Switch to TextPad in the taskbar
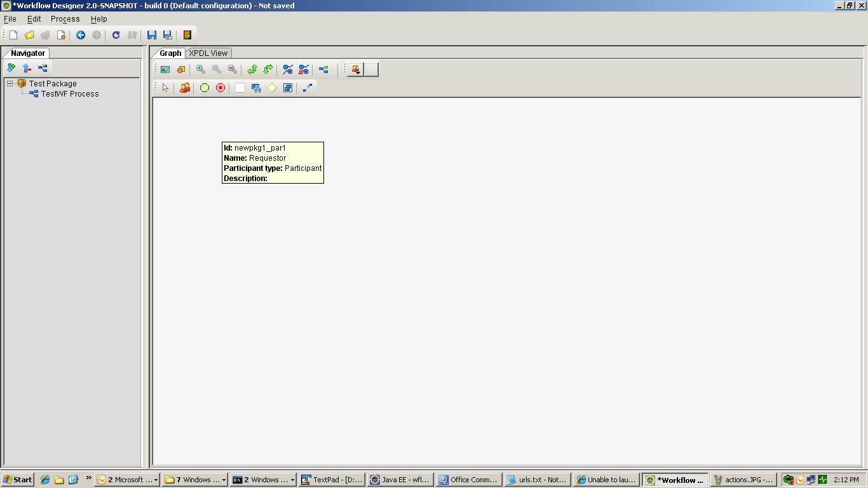This screenshot has height=488, width=868. click(x=332, y=480)
